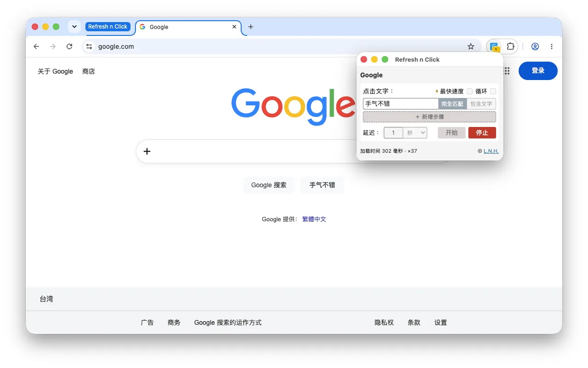The height and width of the screenshot is (368, 588).
Task: Enable the 最快速度 checkbox
Action: 469,92
